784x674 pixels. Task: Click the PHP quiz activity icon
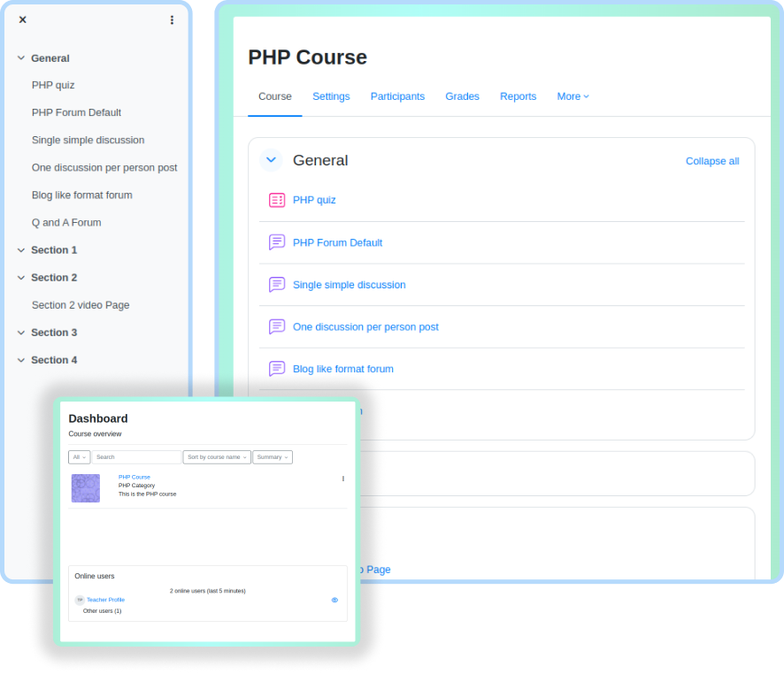[x=277, y=200]
